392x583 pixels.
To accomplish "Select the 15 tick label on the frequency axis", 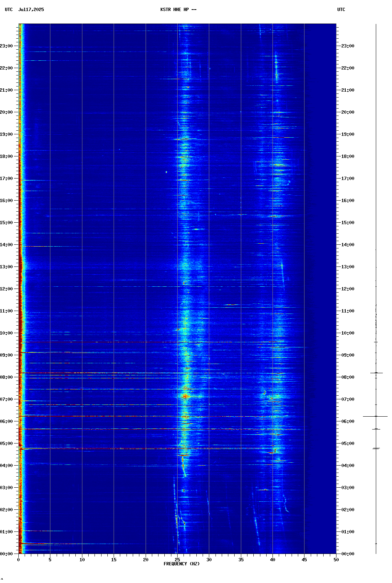I will tap(114, 560).
